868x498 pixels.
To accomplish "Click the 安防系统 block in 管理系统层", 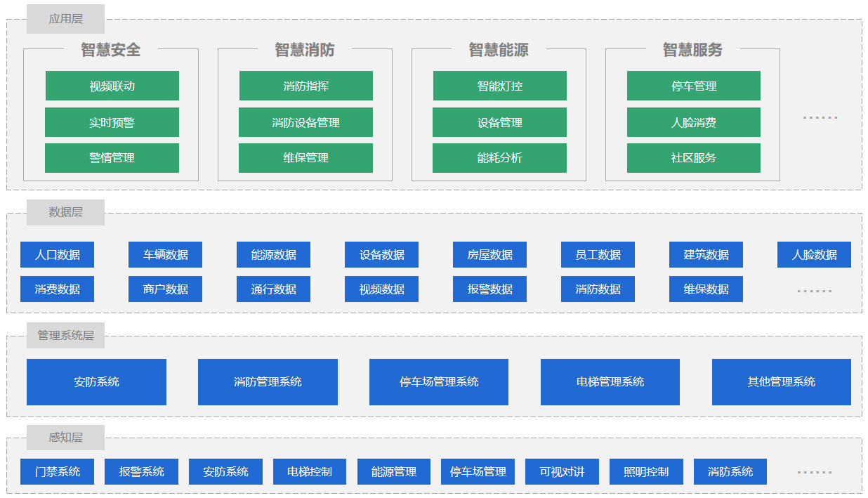I will tap(96, 382).
